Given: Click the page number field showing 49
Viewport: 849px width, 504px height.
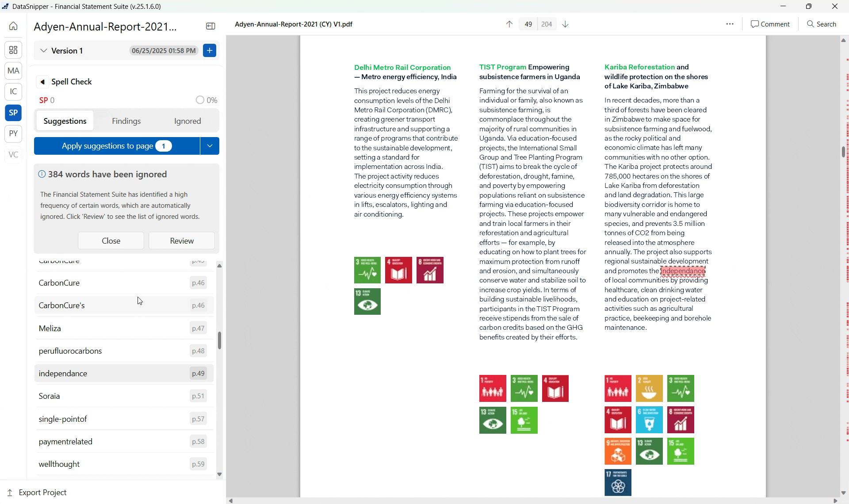Looking at the screenshot, I should tap(528, 24).
